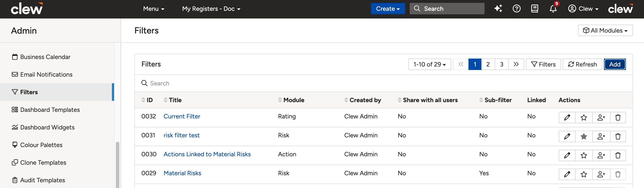Sort the table by Title
The width and height of the screenshot is (644, 188).
pyautogui.click(x=172, y=100)
